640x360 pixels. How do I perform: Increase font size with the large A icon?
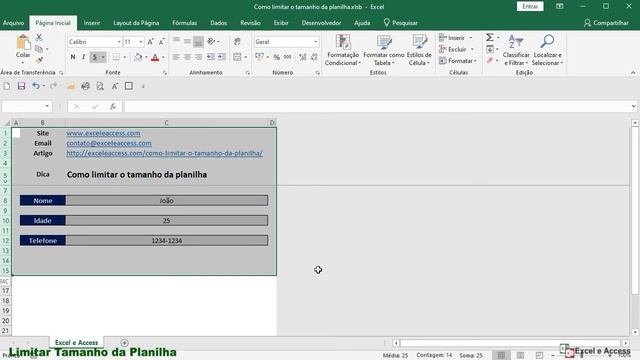pos(151,42)
